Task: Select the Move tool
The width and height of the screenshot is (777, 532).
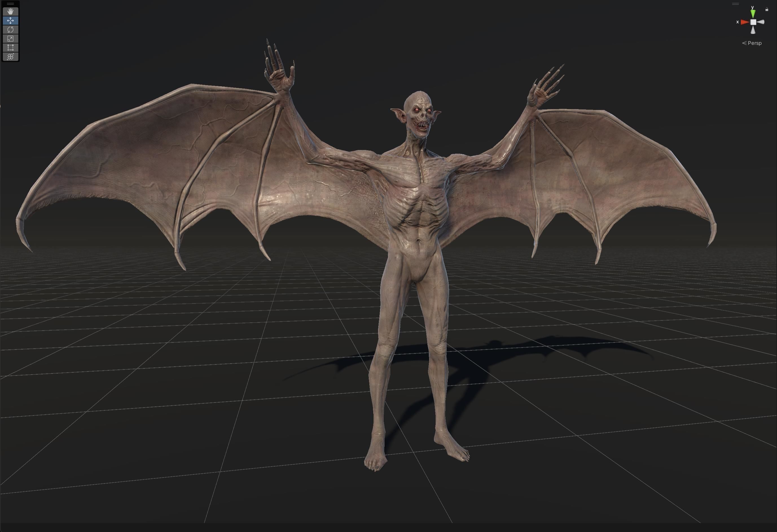Action: click(10, 21)
